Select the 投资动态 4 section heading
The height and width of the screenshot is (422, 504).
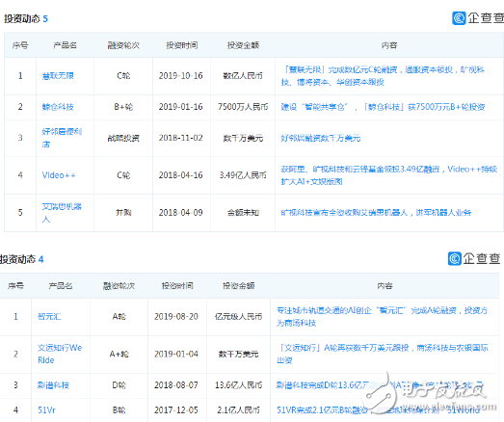[21, 259]
